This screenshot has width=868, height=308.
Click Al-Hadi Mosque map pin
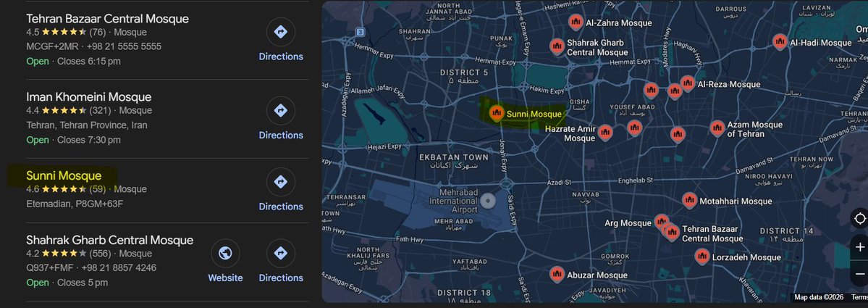pos(780,41)
